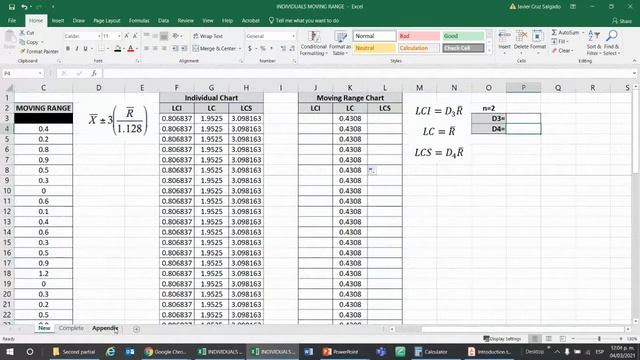Open the Copy dropdown arrow

pos(42,42)
